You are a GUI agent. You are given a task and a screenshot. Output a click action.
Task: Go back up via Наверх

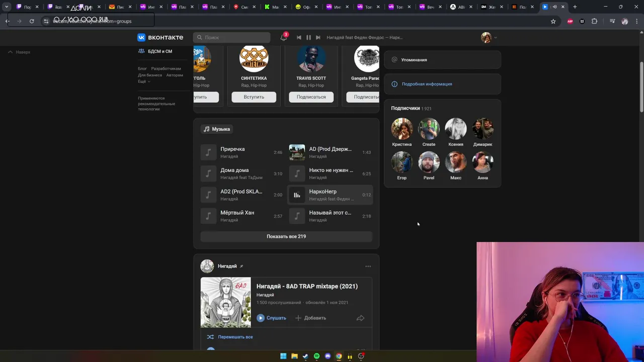tap(19, 52)
